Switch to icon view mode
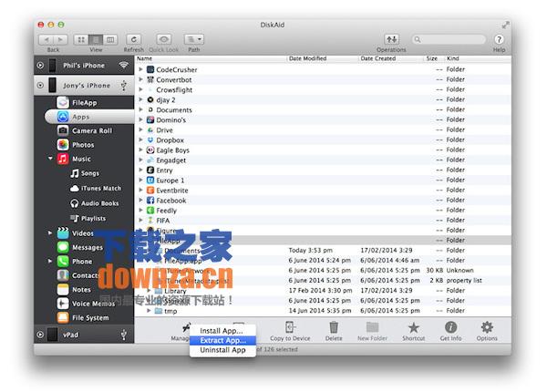Screen dimensions: 547x392 pos(81,40)
